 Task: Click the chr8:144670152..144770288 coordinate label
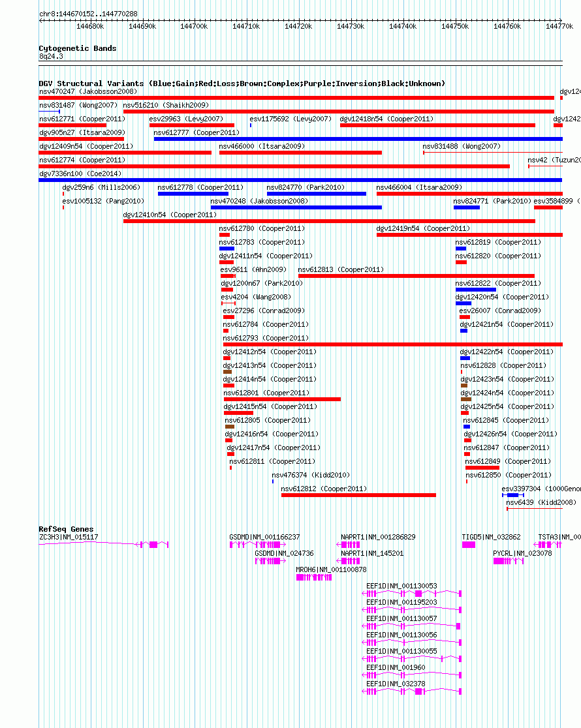tap(88, 14)
